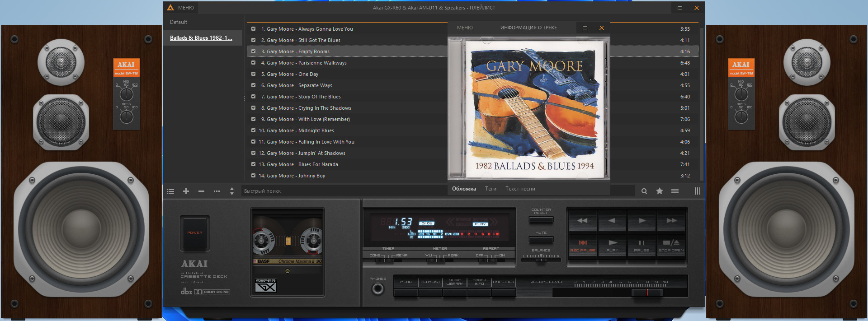Click the PAUSE deck button
This screenshot has height=321, width=868.
(642, 245)
